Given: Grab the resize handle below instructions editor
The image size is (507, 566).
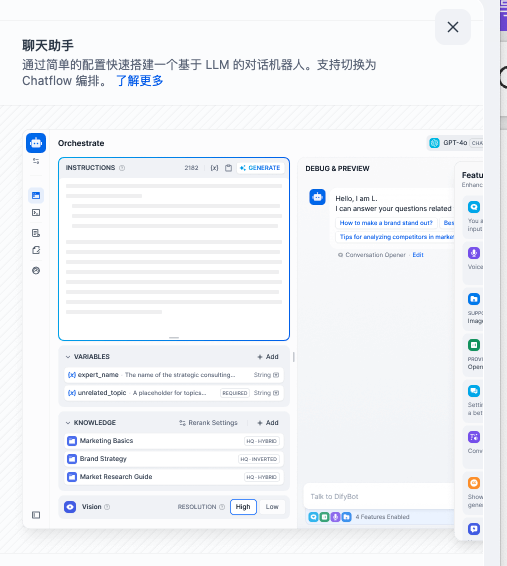Looking at the screenshot, I should [174, 338].
